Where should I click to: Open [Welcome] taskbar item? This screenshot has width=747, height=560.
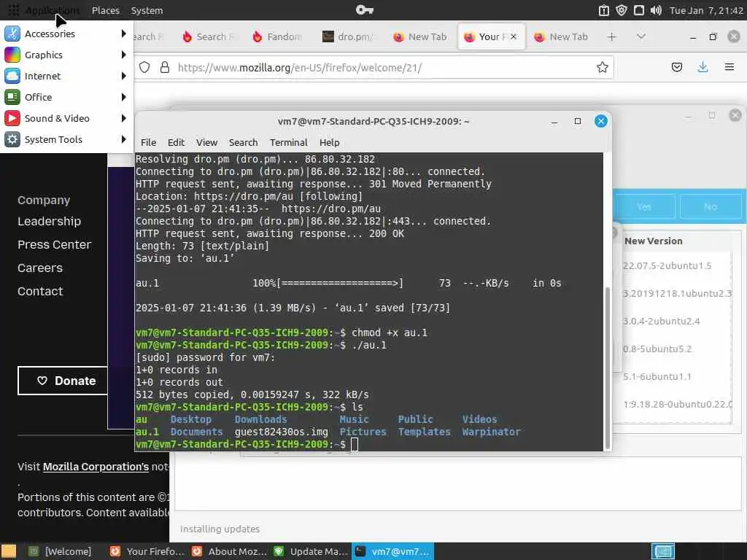click(60, 551)
